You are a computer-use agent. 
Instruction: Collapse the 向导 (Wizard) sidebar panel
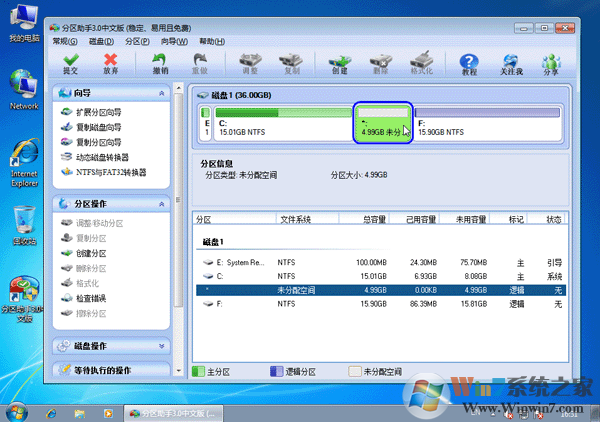click(161, 93)
